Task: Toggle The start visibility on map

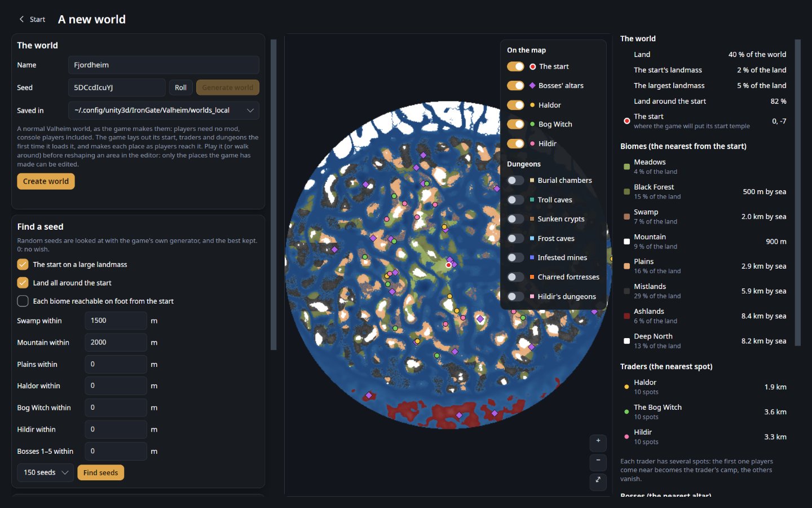Action: point(515,67)
